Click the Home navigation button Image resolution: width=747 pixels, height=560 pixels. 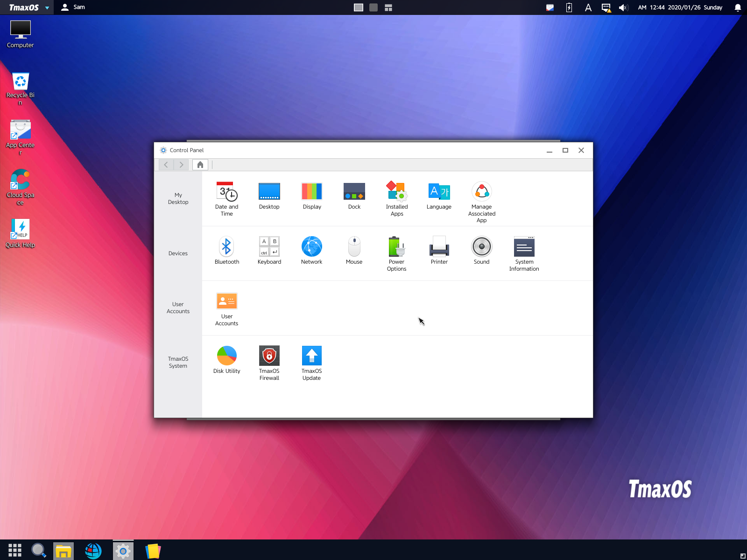pyautogui.click(x=200, y=164)
